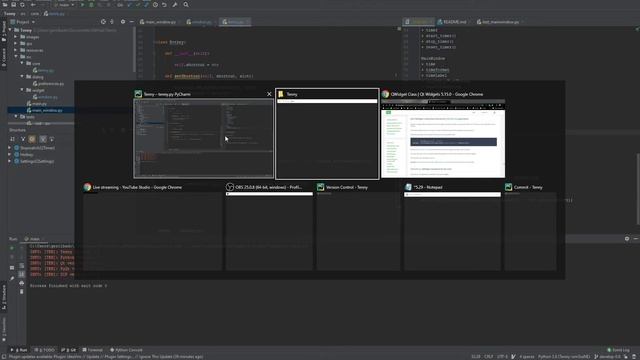Click the Save All icon
The height and width of the screenshot is (360, 640).
pyautogui.click(x=13, y=4)
